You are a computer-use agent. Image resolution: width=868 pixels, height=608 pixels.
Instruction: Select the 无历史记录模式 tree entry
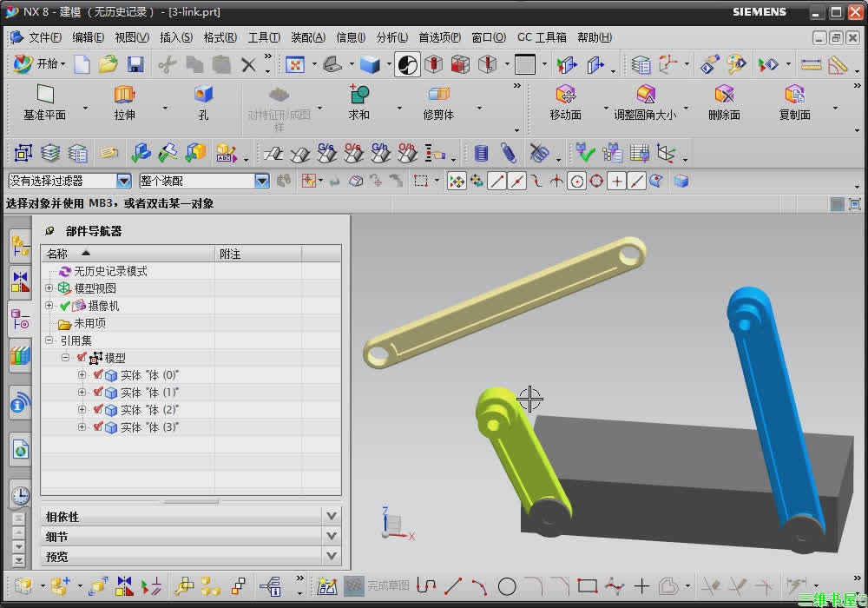pyautogui.click(x=110, y=271)
